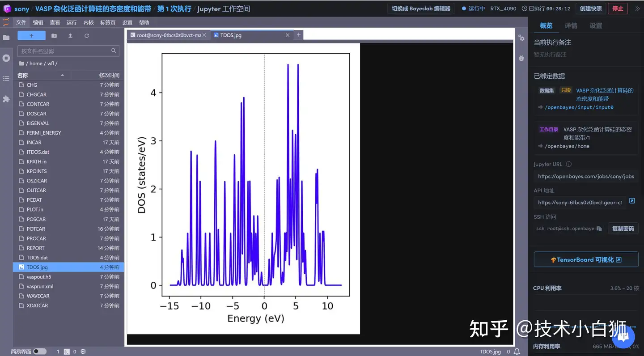Switch to the 详情 tab
Viewport: 644px width, 356px height.
pyautogui.click(x=571, y=25)
